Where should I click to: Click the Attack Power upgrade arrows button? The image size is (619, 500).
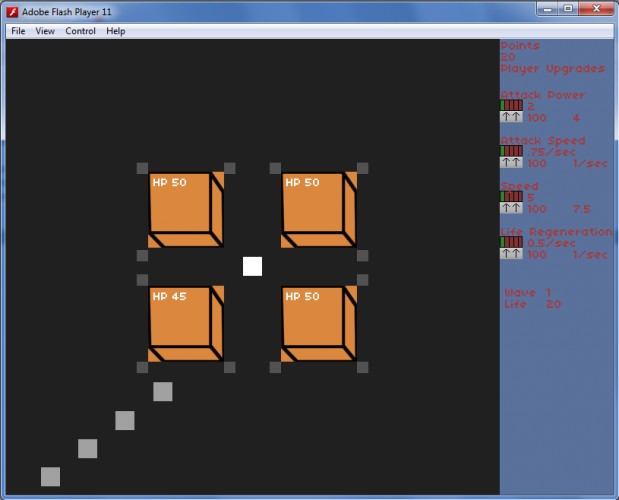click(x=511, y=117)
